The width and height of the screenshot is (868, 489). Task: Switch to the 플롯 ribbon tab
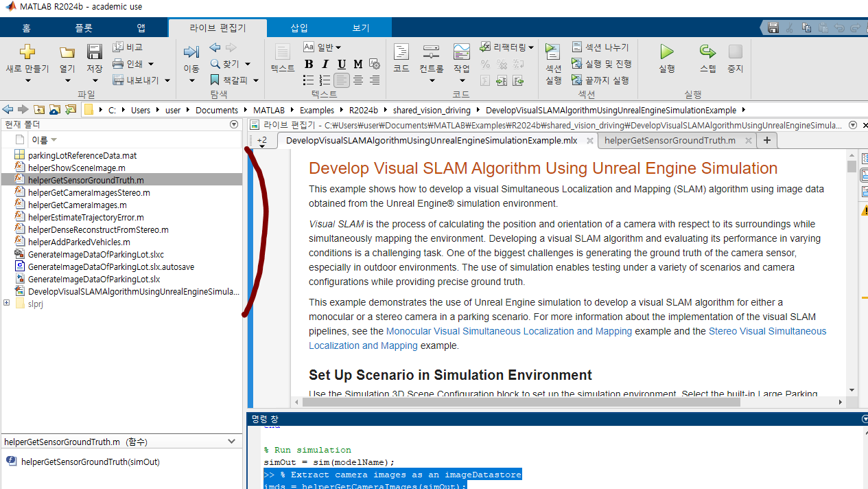coord(84,28)
